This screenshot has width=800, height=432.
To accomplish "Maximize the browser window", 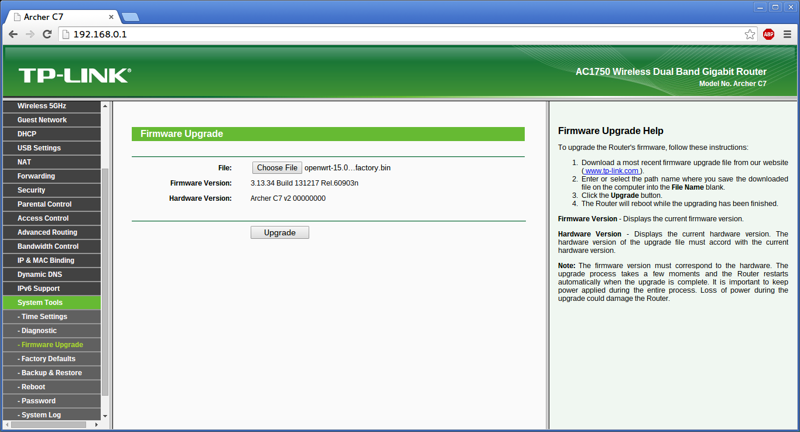I will tap(775, 7).
